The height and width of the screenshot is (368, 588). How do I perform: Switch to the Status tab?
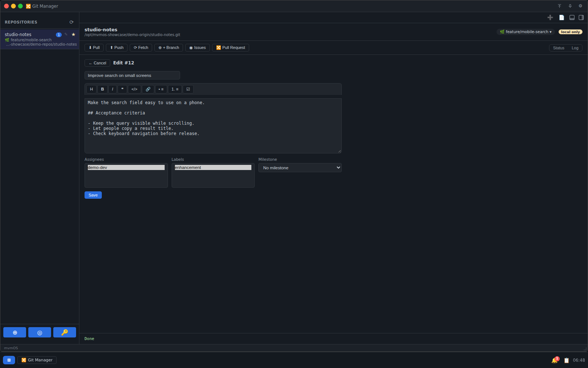[x=559, y=48]
